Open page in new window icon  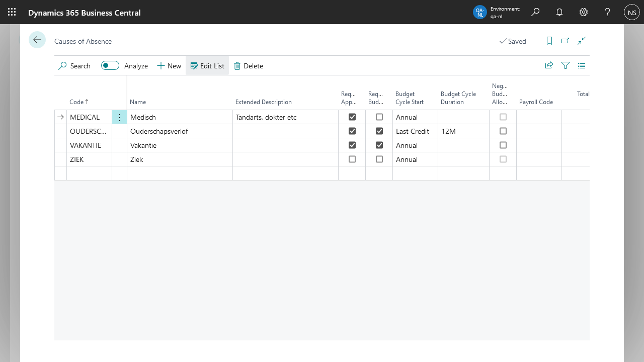point(566,41)
